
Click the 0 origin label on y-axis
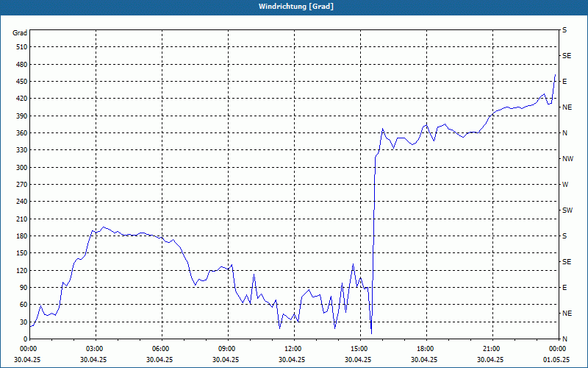point(26,339)
